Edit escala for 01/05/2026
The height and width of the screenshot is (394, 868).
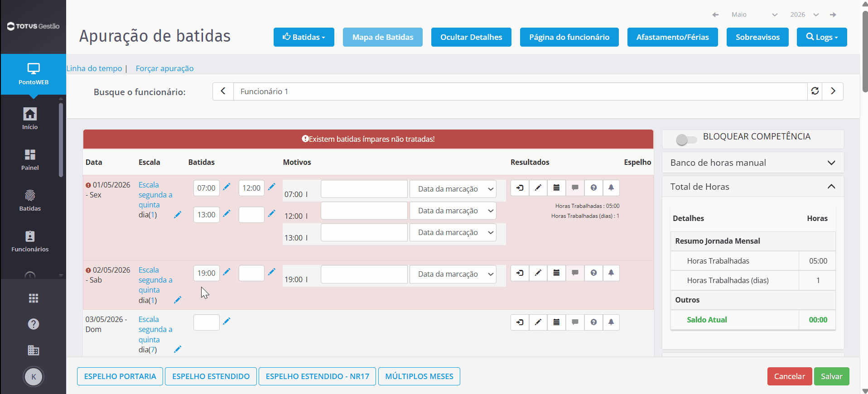tap(178, 215)
